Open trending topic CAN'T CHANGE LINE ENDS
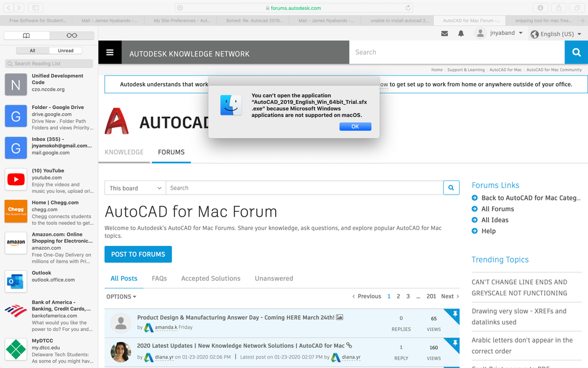Screen dimensions: 588x368 pyautogui.click(x=520, y=288)
